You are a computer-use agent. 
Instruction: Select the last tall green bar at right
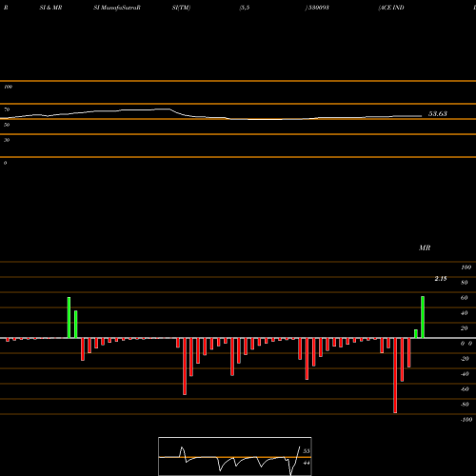pyautogui.click(x=423, y=317)
